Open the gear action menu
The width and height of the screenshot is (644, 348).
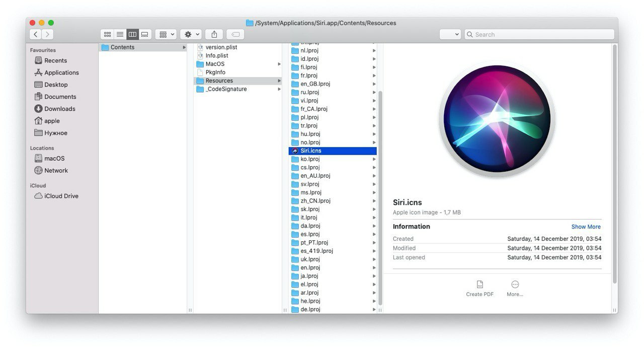191,34
